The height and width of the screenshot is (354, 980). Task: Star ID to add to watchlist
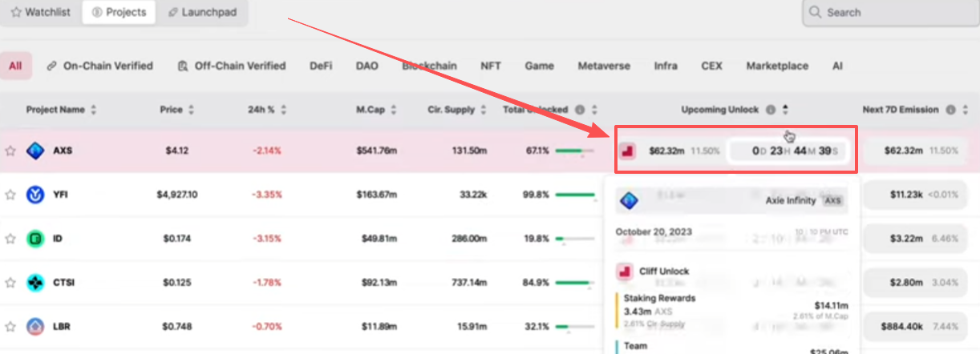(10, 239)
